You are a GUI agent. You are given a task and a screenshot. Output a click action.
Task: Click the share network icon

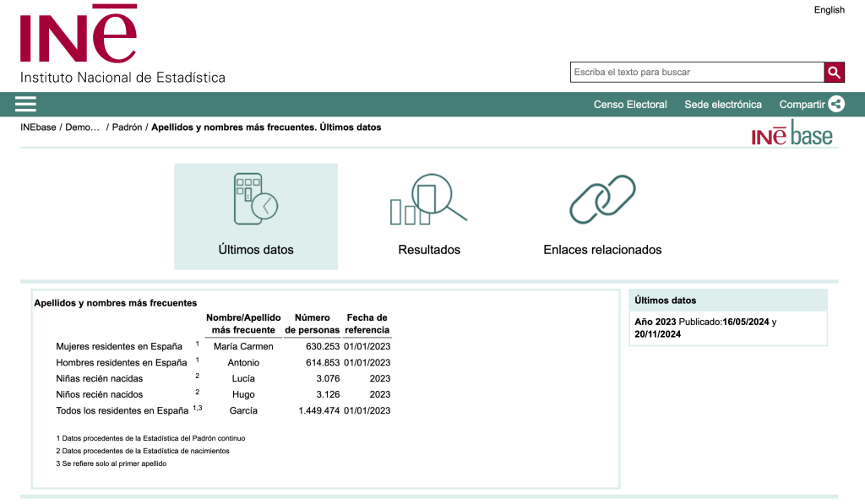[835, 105]
